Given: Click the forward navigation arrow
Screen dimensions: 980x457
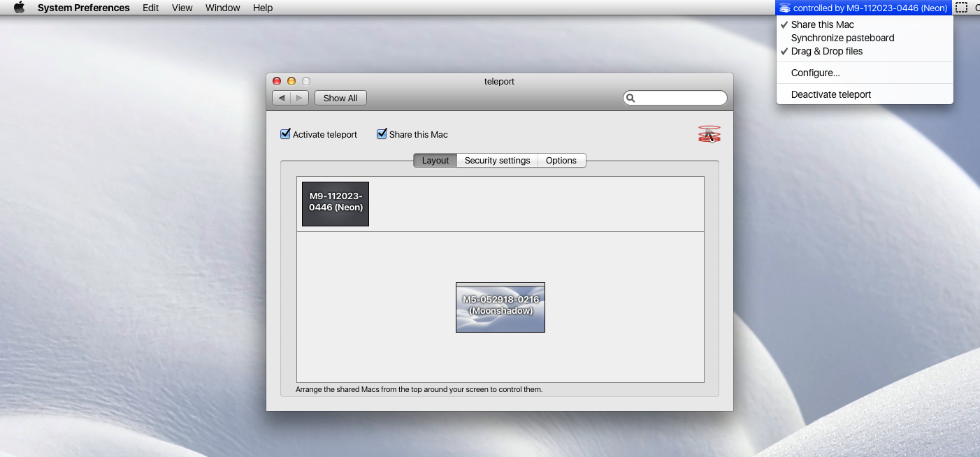Looking at the screenshot, I should point(299,98).
